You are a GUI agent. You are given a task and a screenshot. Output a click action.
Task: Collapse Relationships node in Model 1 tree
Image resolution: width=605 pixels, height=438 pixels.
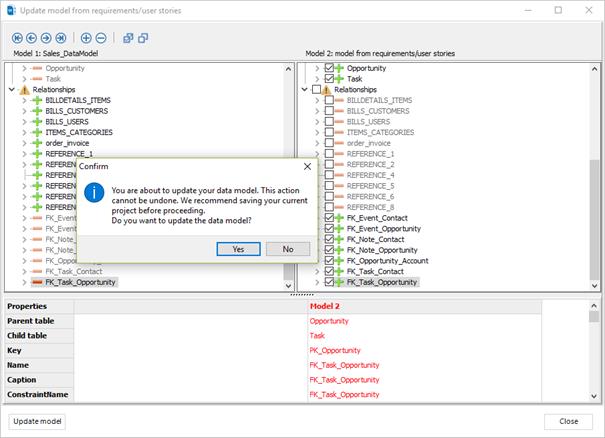click(12, 90)
